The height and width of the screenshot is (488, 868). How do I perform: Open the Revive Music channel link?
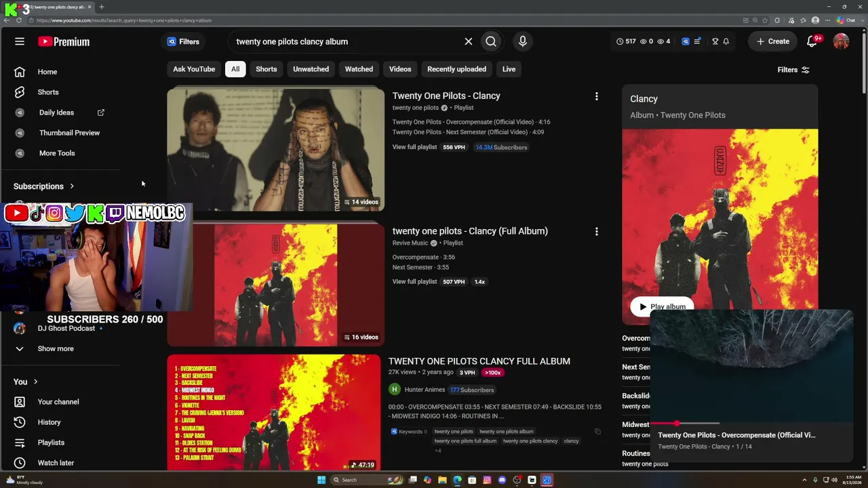click(410, 243)
